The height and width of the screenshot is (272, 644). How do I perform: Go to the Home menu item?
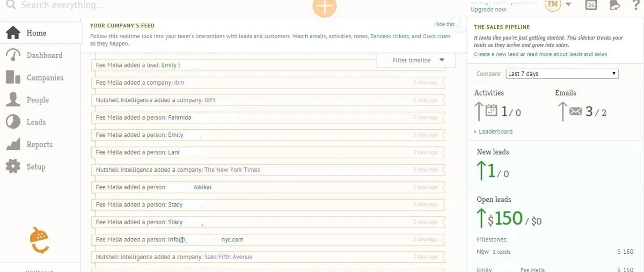click(x=36, y=33)
